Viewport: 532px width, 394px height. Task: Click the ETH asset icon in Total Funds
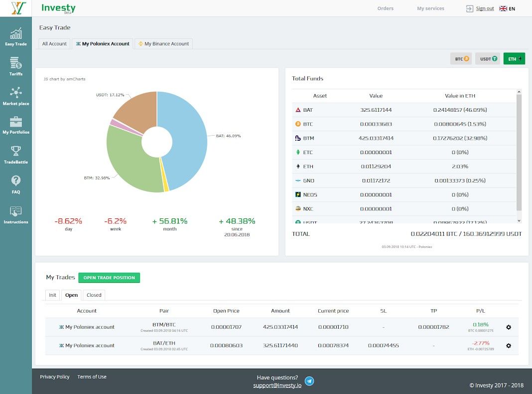298,167
